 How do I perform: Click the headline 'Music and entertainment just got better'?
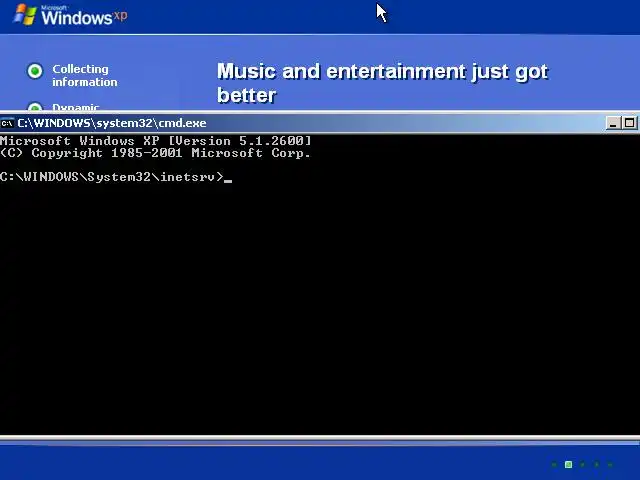point(382,83)
